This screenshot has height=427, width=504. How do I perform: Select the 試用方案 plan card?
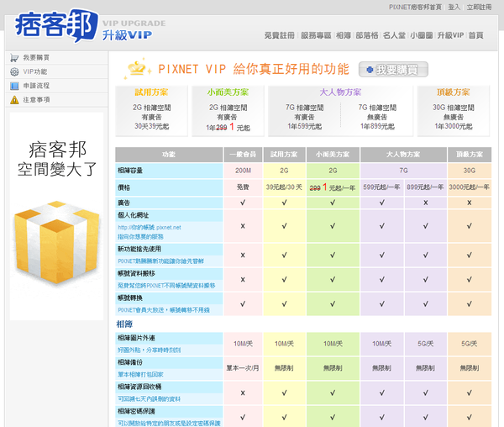click(151, 111)
